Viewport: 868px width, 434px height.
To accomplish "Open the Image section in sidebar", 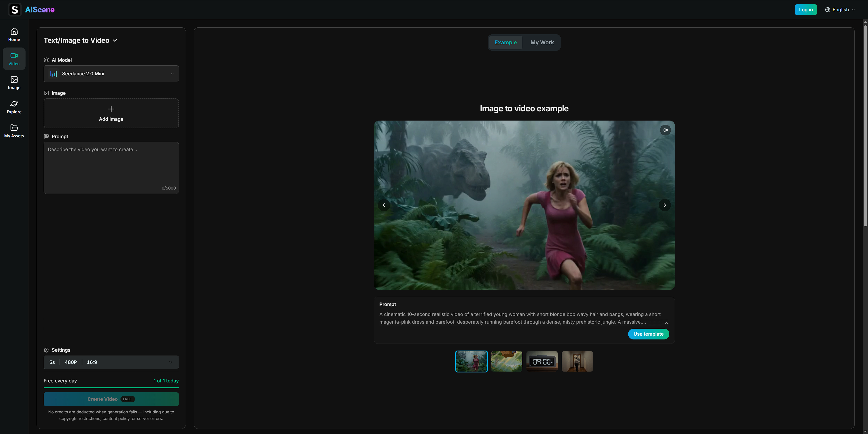I will 14,83.
